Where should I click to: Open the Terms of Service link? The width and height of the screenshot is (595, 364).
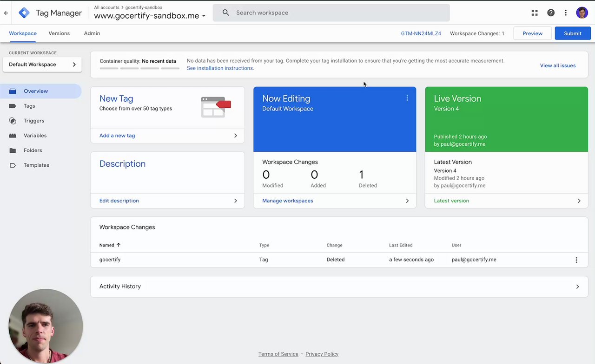coord(278,354)
